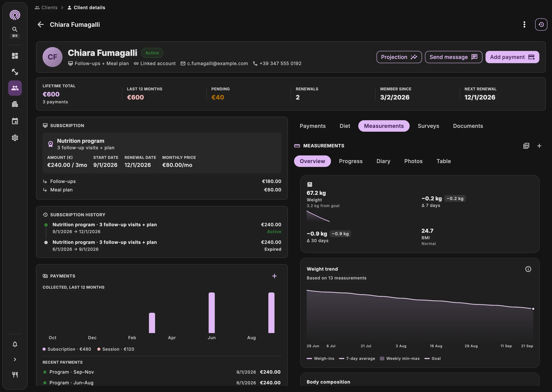Viewport: 552px width, 392px height.
Task: Click the CF avatar circle
Action: pos(52,57)
